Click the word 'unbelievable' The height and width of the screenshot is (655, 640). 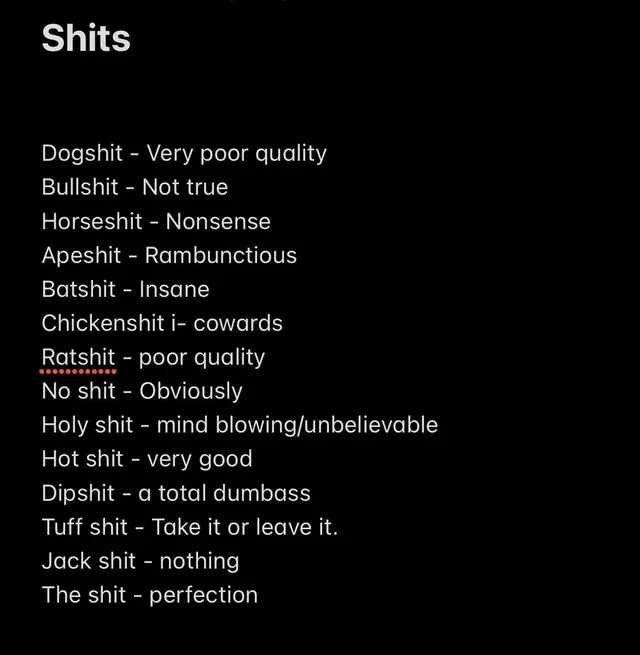coord(371,425)
